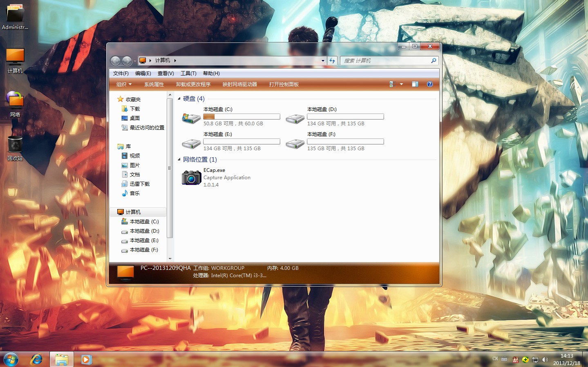Select the 本地磁盘 (F:) drive icon
The width and height of the screenshot is (588, 367).
[295, 144]
